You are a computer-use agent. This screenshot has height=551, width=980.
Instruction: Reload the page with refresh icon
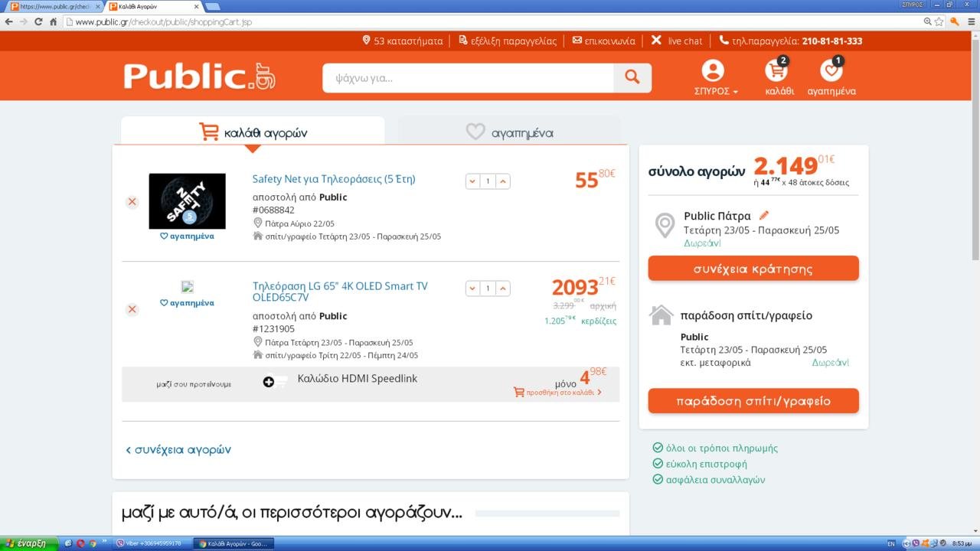(38, 21)
